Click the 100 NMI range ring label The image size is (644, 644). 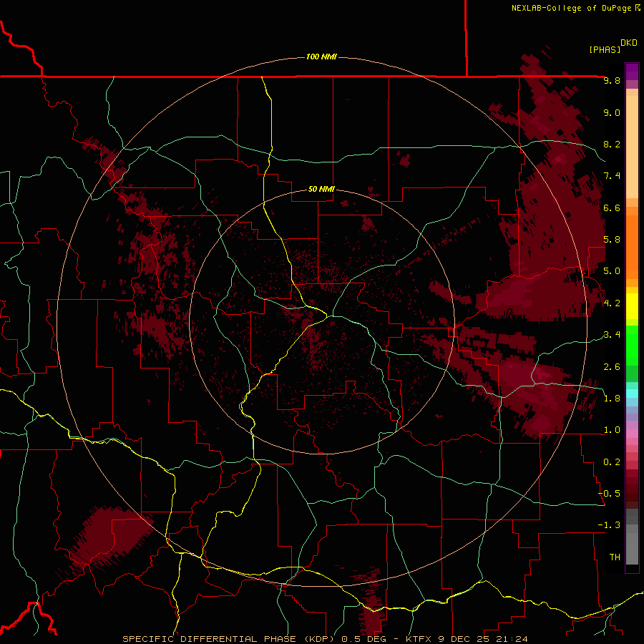[x=321, y=57]
